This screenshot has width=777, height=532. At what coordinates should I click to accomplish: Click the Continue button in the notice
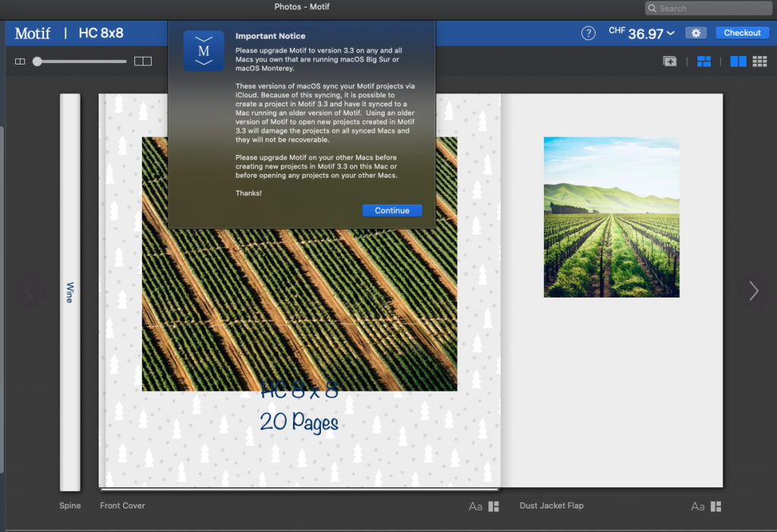point(392,210)
